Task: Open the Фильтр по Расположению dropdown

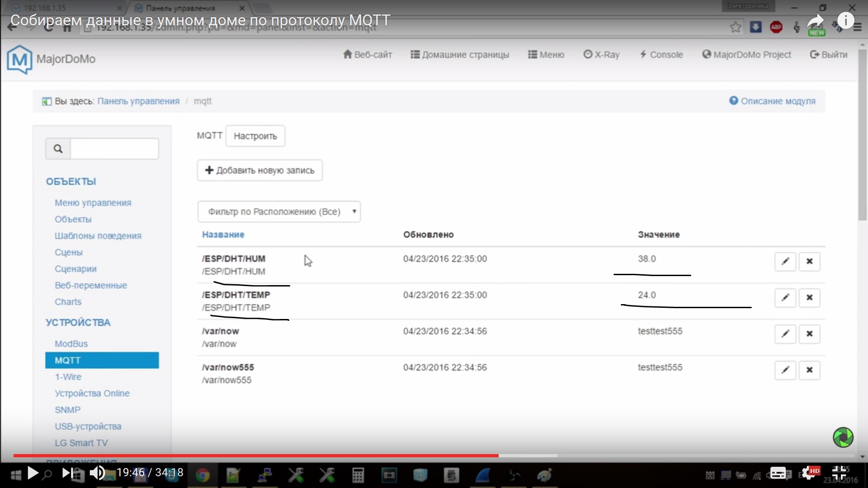Action: (x=279, y=211)
